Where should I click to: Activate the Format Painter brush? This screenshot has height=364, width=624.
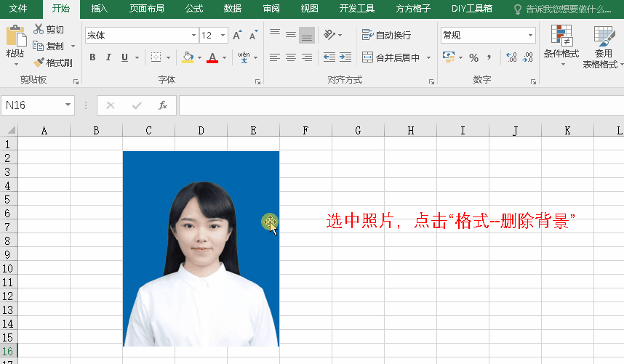click(x=39, y=62)
